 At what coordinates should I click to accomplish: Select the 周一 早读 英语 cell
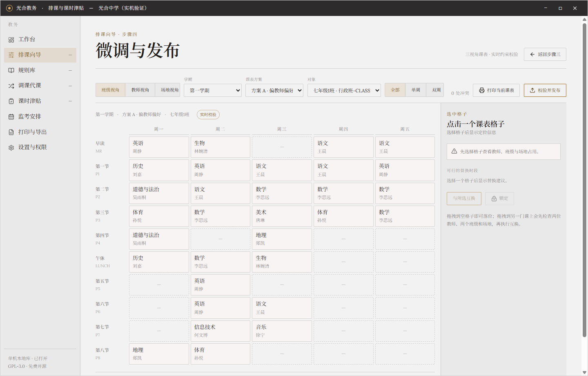pyautogui.click(x=159, y=147)
